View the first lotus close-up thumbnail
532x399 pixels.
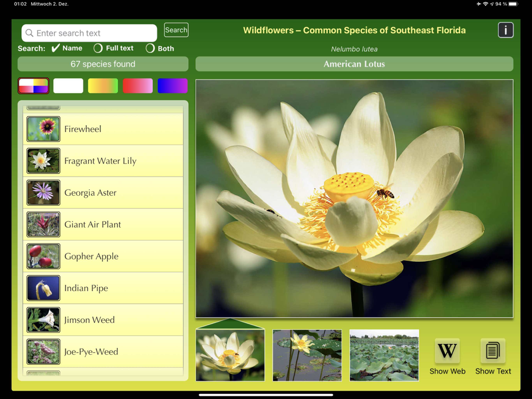[x=230, y=355]
